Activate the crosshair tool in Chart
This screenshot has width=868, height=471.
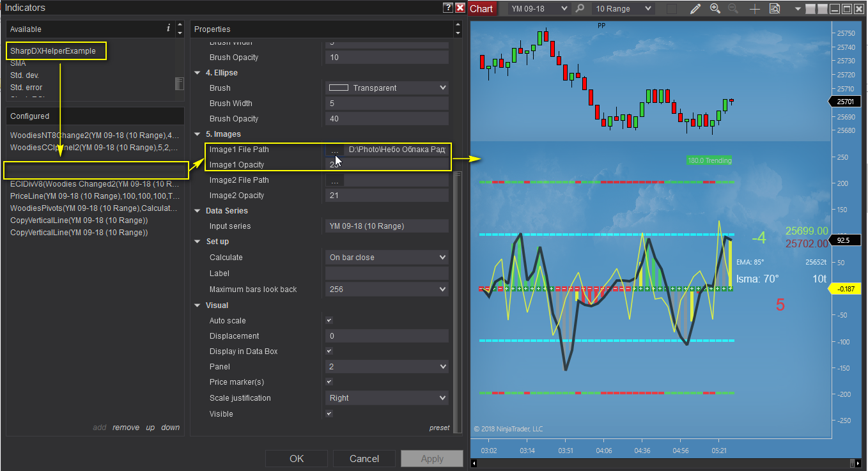[755, 9]
